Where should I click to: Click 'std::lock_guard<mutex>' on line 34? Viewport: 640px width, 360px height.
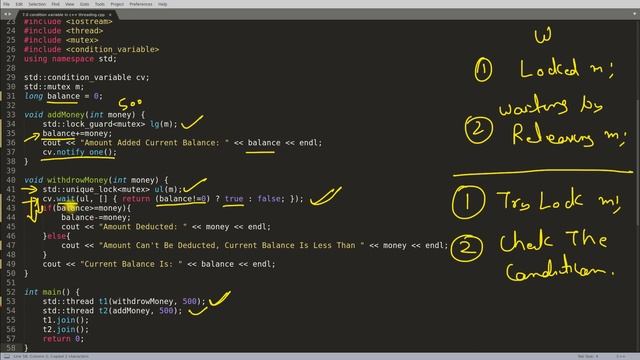[x=94, y=124]
